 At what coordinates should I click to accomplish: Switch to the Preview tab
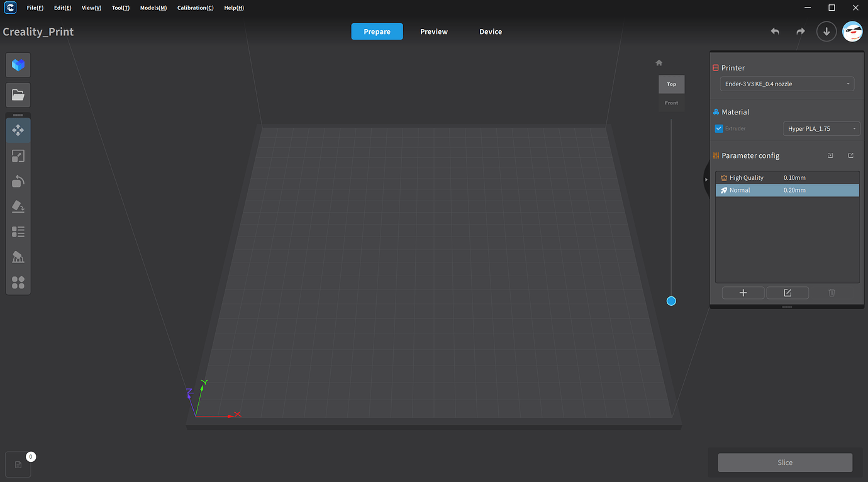(x=433, y=31)
